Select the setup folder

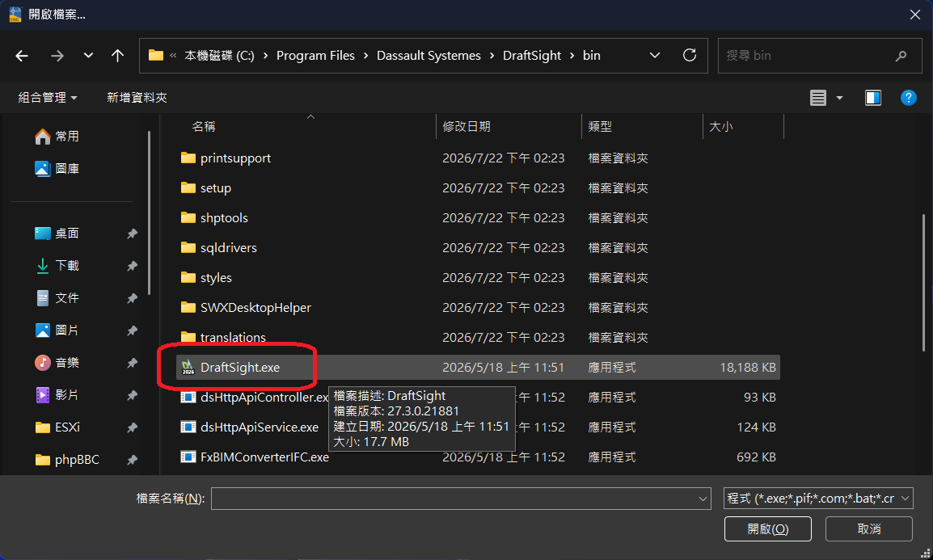[215, 187]
